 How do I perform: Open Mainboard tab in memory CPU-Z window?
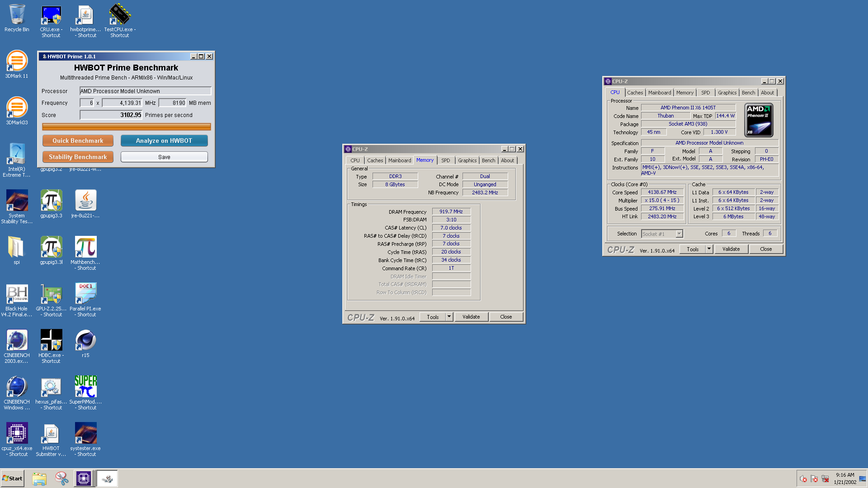pos(400,160)
